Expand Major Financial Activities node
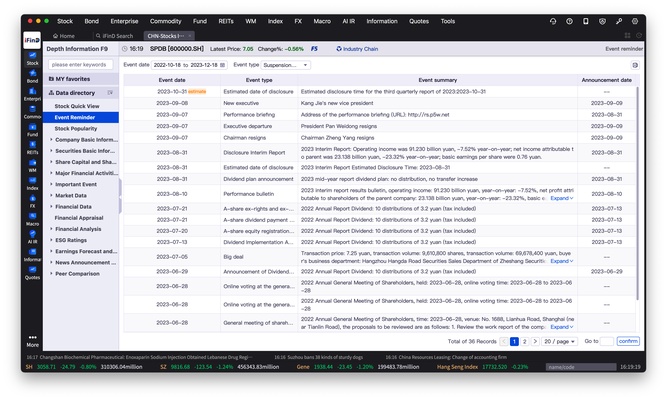The height and width of the screenshot is (400, 667). tap(51, 173)
